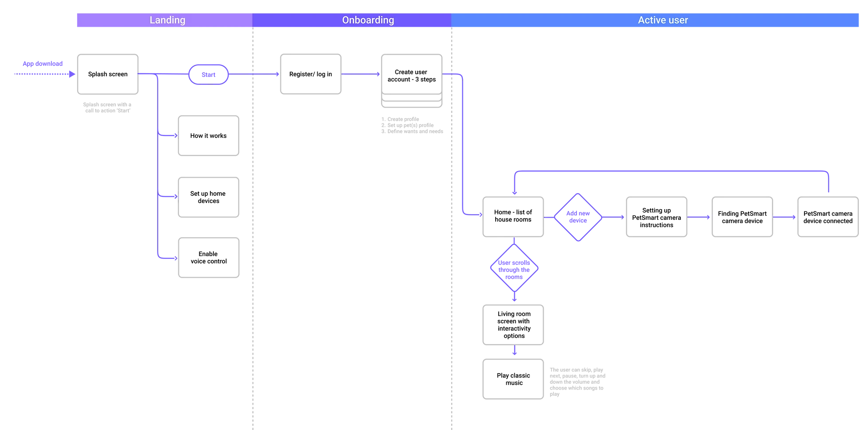Click the Enable voice control box
The height and width of the screenshot is (430, 868).
pyautogui.click(x=209, y=258)
